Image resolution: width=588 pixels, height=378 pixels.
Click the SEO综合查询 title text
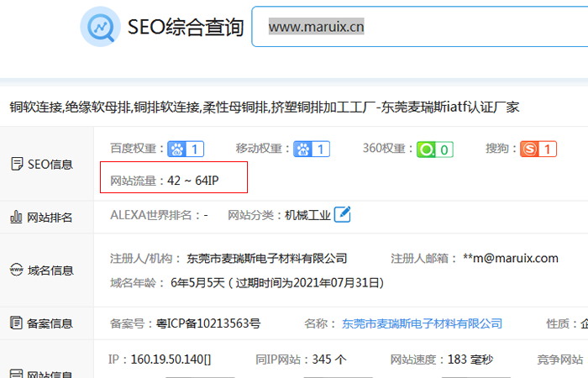click(186, 27)
